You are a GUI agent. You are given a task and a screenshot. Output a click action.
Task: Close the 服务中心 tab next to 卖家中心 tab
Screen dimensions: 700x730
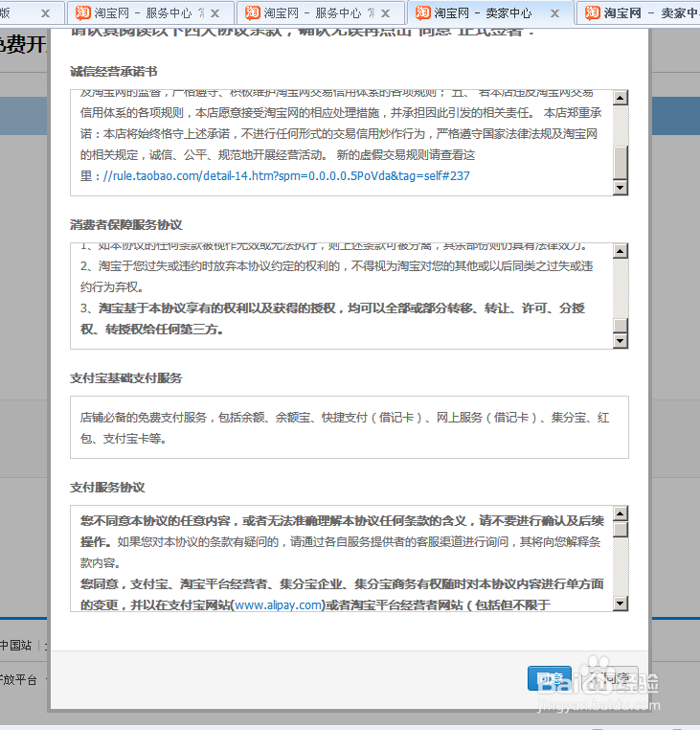[385, 13]
